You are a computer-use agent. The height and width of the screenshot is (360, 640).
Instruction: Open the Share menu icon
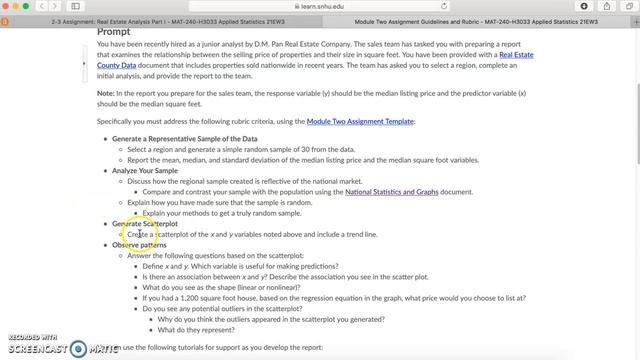pyautogui.click(x=607, y=6)
